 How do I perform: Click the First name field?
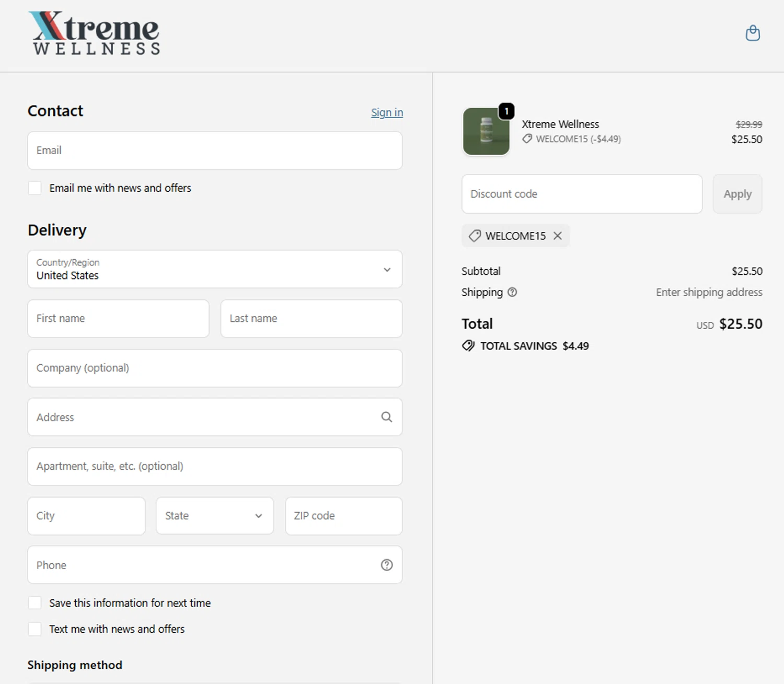(118, 318)
